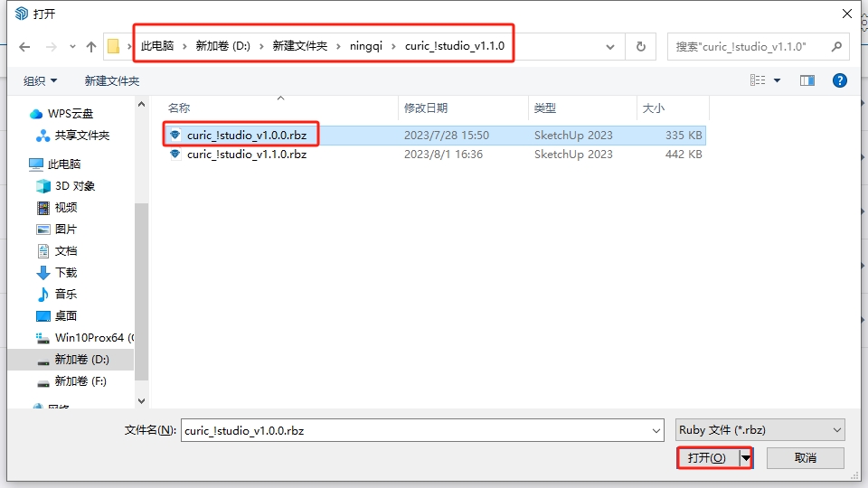Open recent locations dropdown arrow
Image resolution: width=868 pixels, height=488 pixels.
(72, 47)
